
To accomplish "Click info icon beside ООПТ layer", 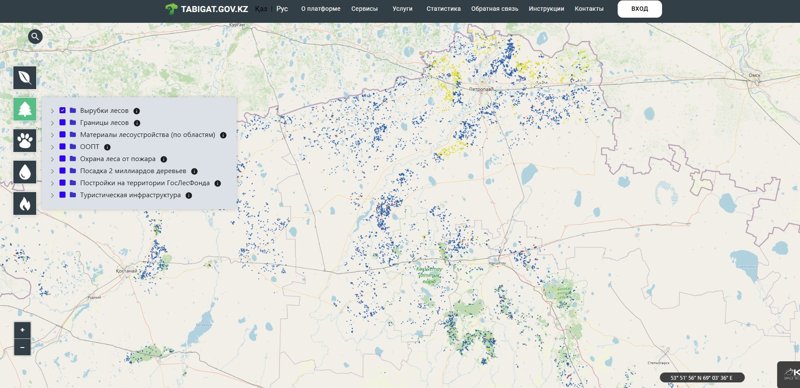I will 107,147.
